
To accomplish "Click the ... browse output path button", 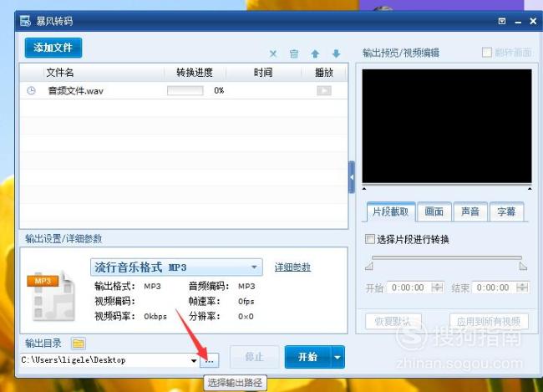I will 209,360.
